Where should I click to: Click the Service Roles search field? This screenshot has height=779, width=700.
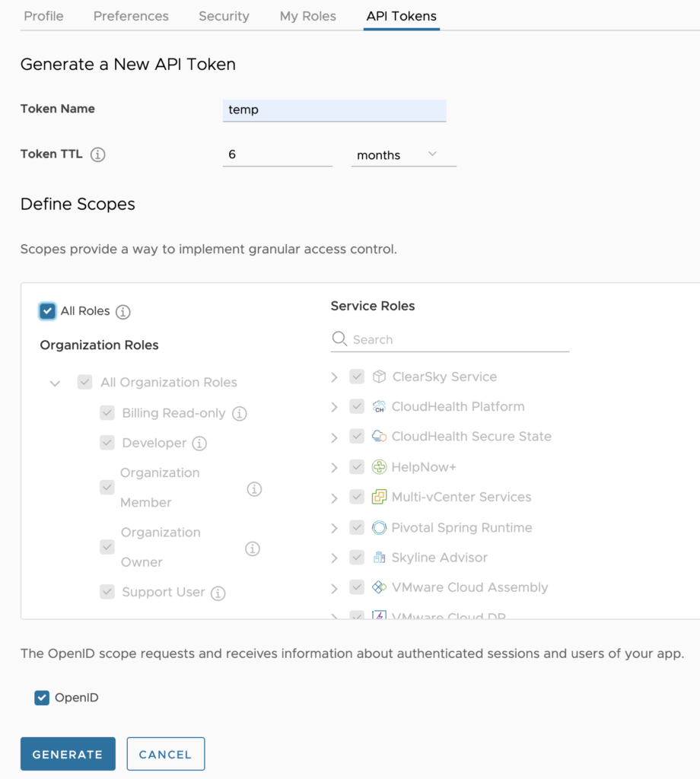[457, 339]
